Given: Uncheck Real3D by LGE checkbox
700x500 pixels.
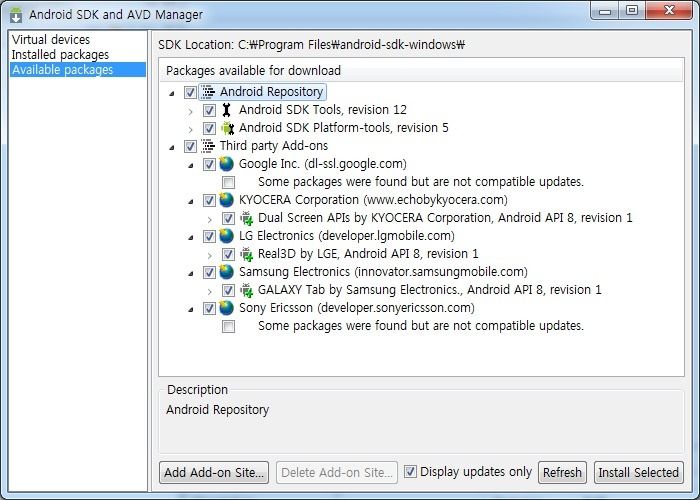Looking at the screenshot, I should coord(228,254).
